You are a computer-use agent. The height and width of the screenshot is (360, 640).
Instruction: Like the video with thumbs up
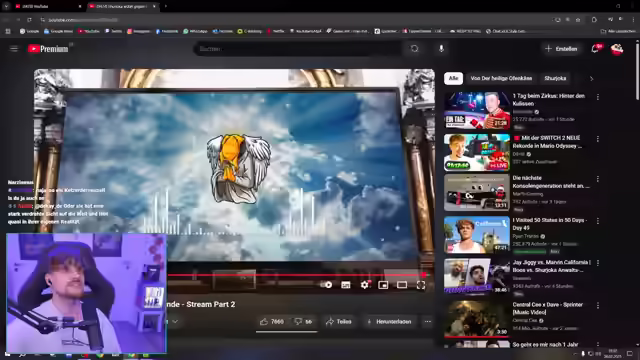click(x=272, y=322)
